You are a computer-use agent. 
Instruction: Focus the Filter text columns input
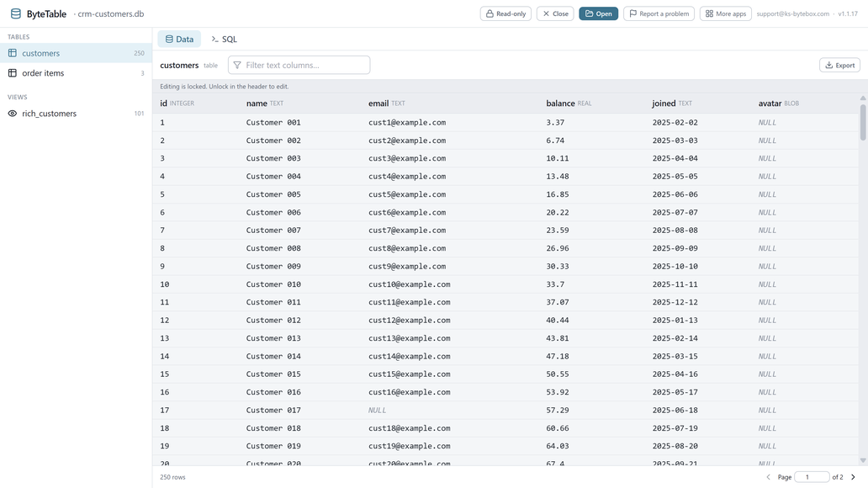tap(299, 66)
